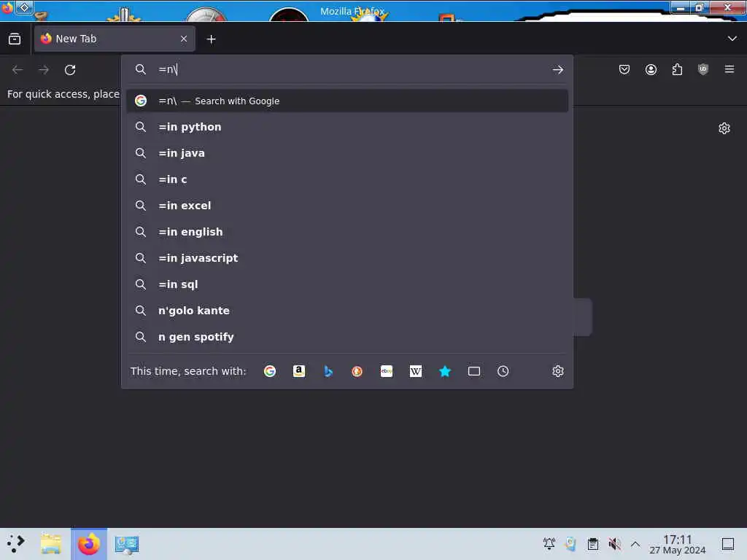747x560 pixels.
Task: Search this time with Amazon
Action: click(x=298, y=371)
